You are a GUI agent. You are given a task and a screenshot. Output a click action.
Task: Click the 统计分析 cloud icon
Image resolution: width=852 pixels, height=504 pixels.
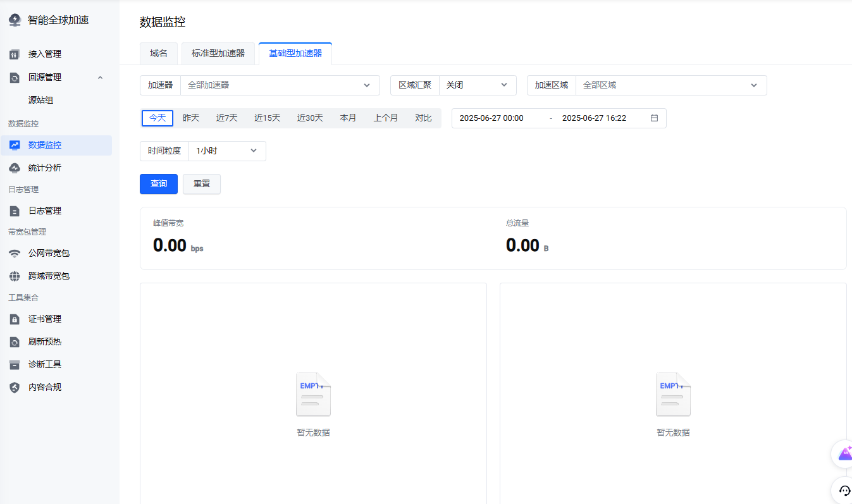click(x=15, y=168)
